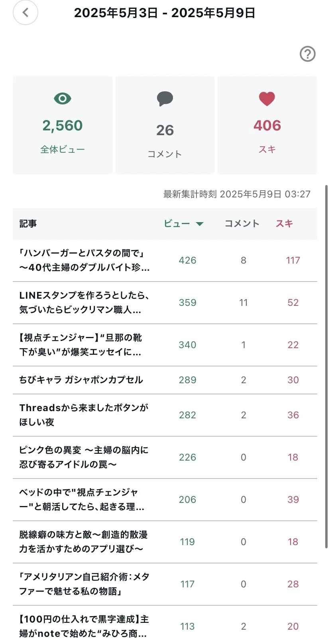Sort the table by スキ column
This screenshot has width=330, height=644.
click(284, 224)
